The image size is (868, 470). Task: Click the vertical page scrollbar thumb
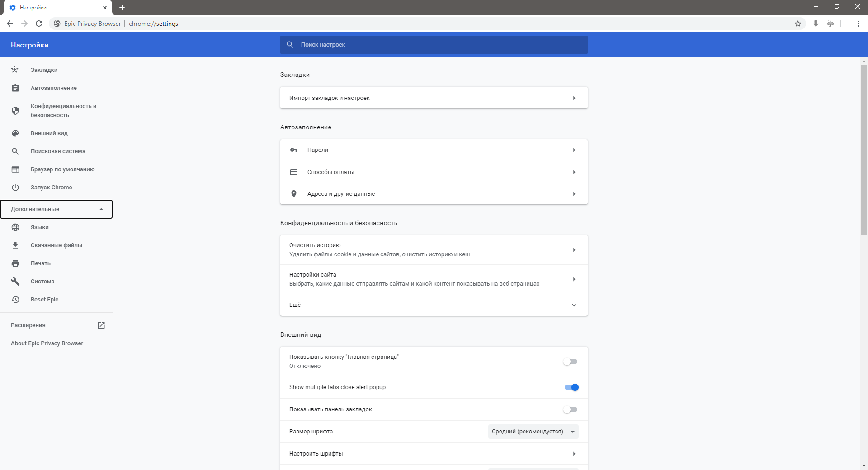click(x=864, y=149)
